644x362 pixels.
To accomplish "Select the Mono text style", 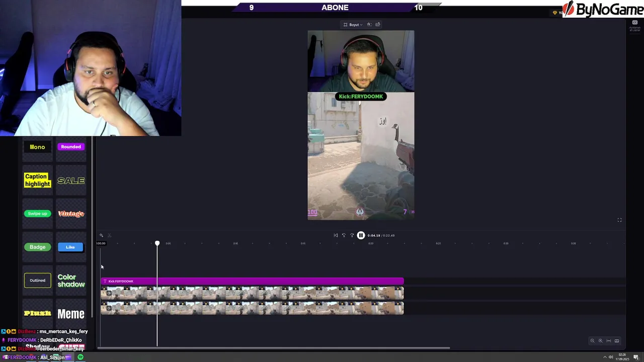I will coord(37,147).
